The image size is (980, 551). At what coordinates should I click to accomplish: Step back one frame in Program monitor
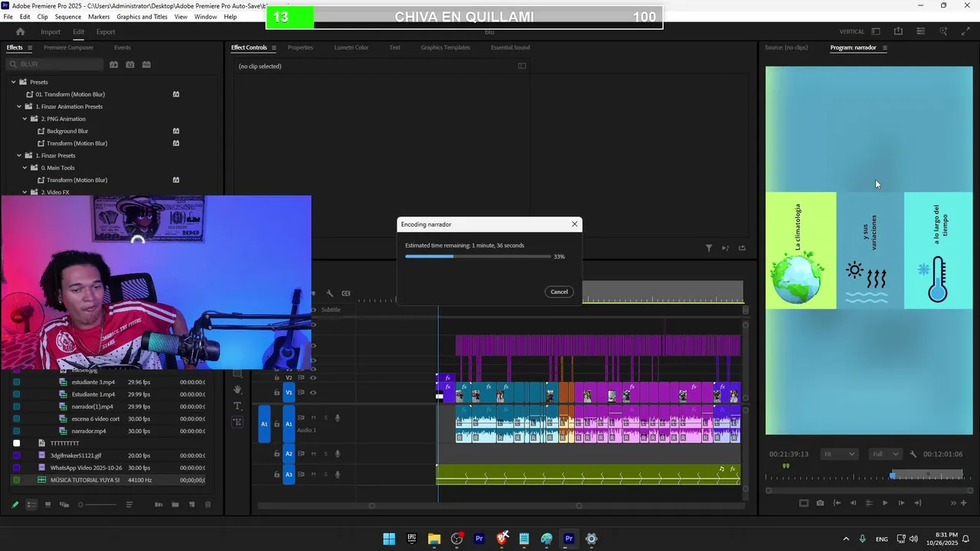coord(853,503)
